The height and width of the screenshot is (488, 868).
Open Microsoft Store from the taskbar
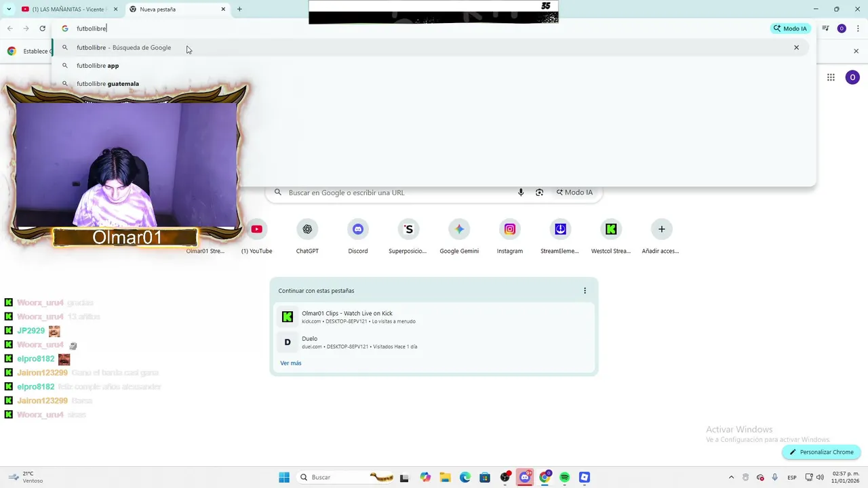tap(485, 477)
